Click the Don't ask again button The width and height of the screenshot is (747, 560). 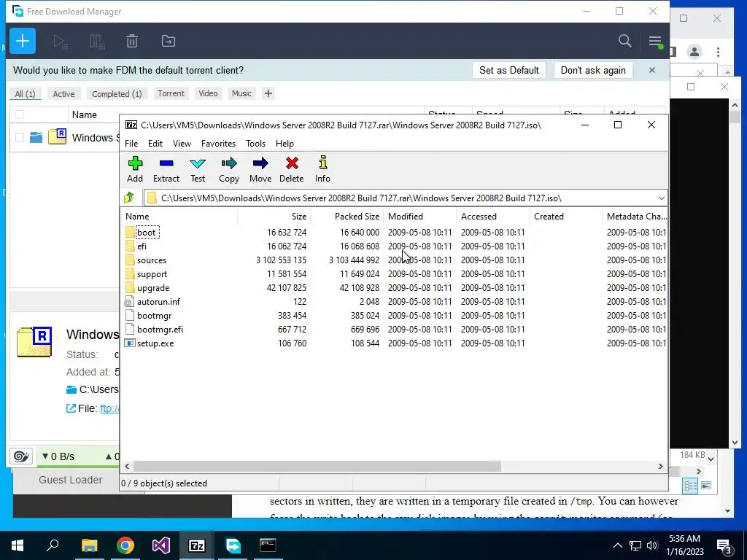click(x=593, y=70)
